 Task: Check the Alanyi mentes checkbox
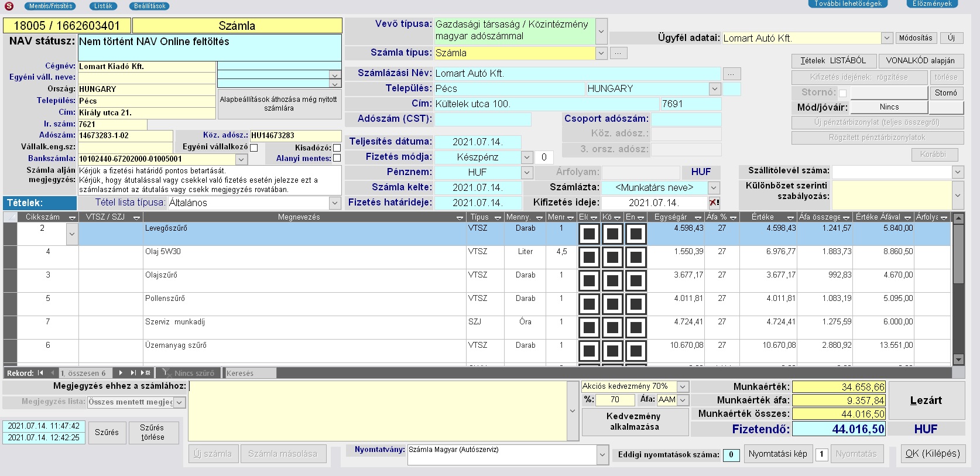337,158
